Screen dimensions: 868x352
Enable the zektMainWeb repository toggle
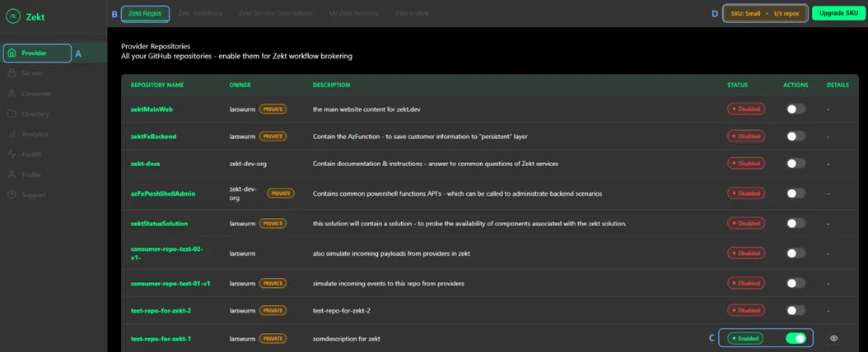(796, 109)
